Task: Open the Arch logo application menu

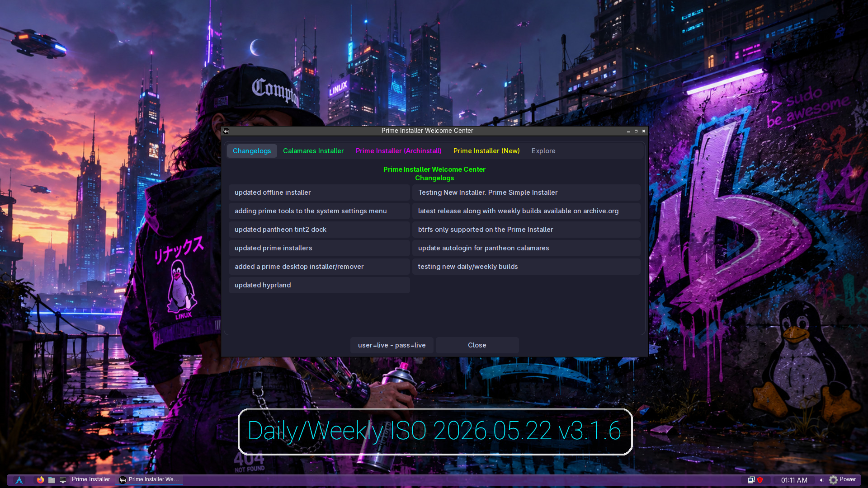Action: pos(19,480)
